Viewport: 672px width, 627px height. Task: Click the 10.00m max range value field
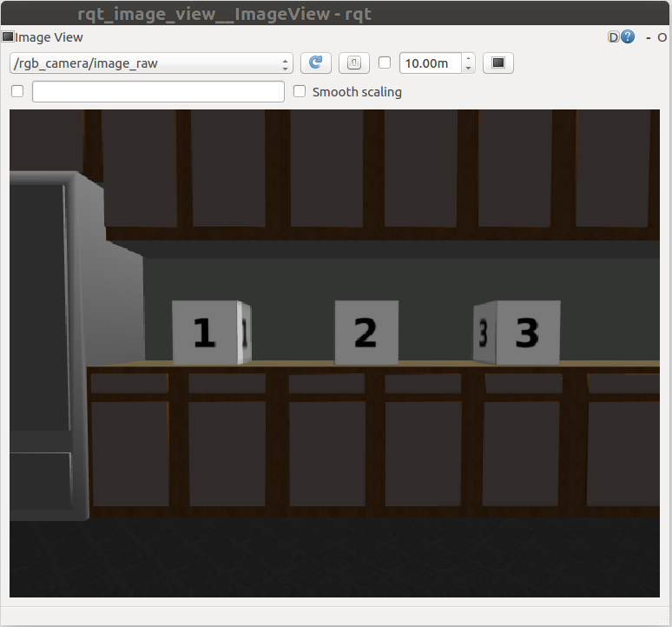(430, 63)
